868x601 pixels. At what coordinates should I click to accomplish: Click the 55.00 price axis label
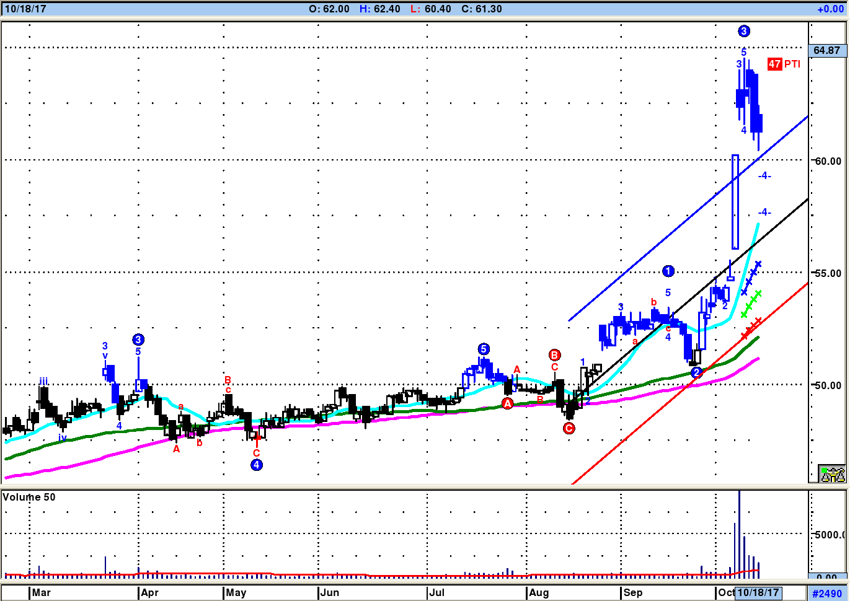point(828,273)
